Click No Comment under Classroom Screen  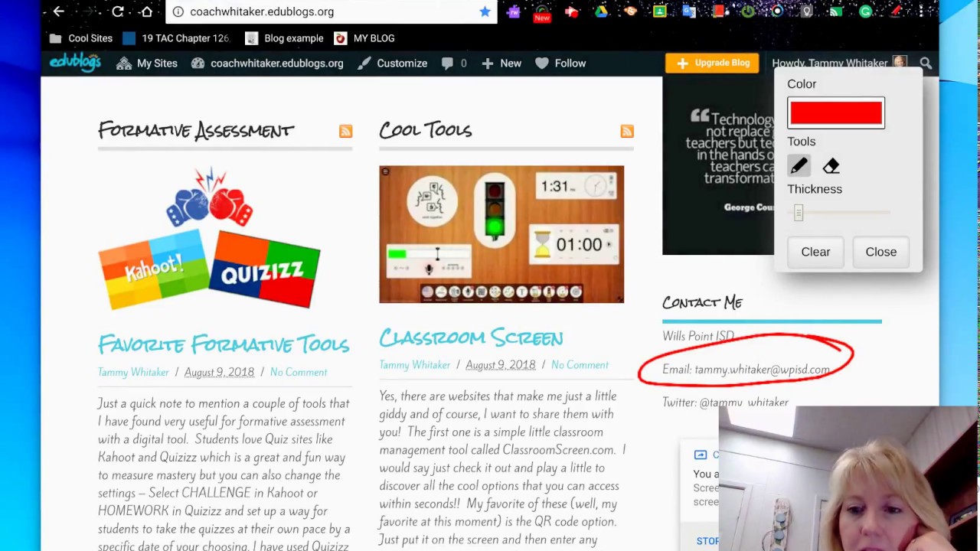tap(580, 365)
